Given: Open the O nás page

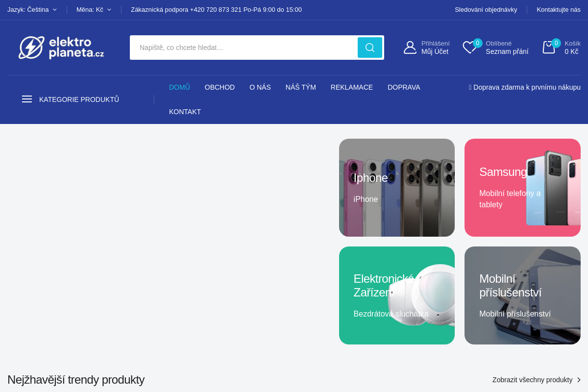Looking at the screenshot, I should [260, 87].
